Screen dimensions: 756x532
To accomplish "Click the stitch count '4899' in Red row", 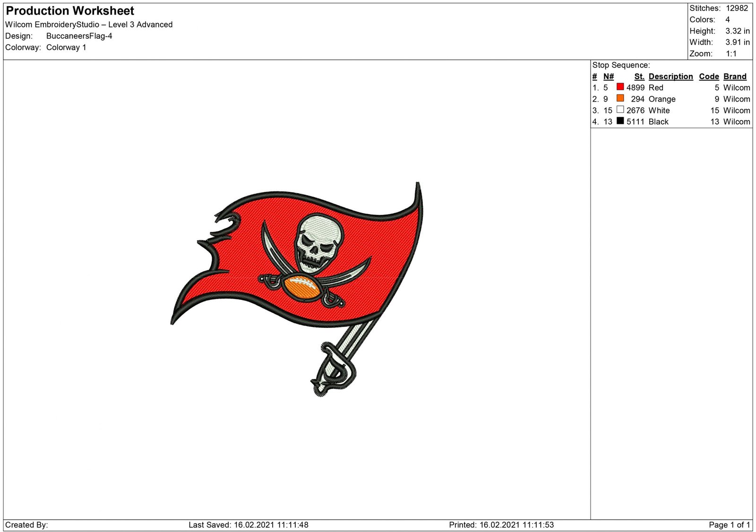I will click(636, 87).
